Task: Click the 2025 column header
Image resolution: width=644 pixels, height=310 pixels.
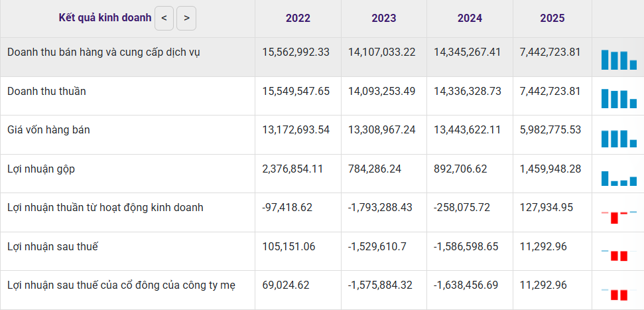Action: 552,19
